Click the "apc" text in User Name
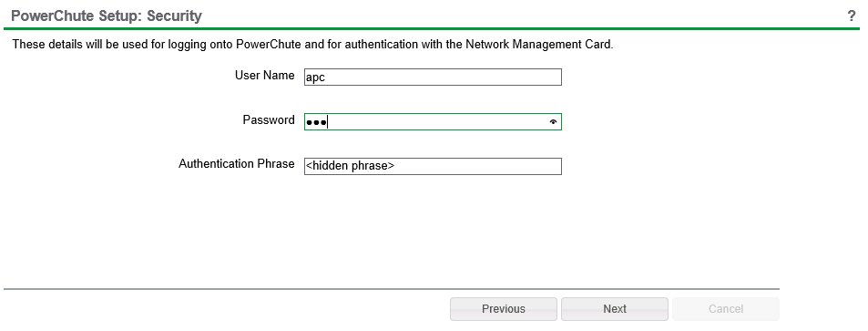This screenshot has width=868, height=331. click(315, 78)
